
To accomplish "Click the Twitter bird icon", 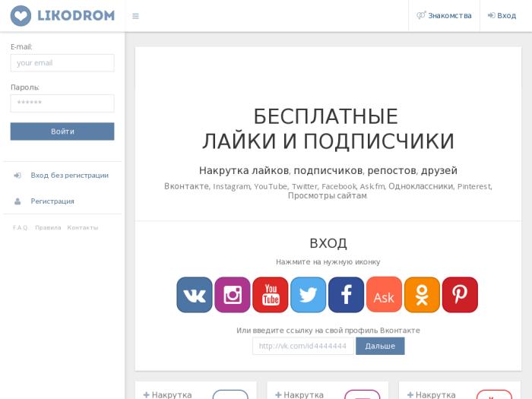I will (308, 295).
